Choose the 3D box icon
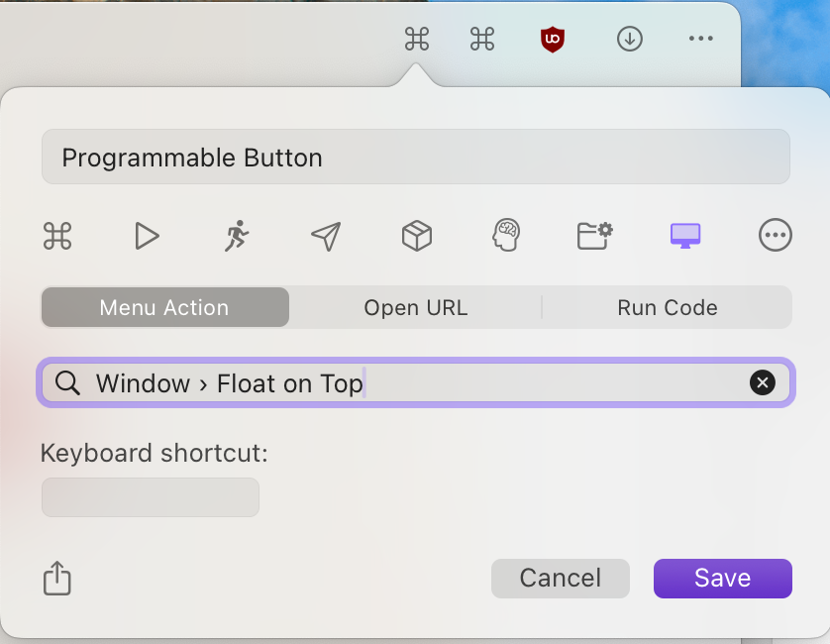The height and width of the screenshot is (644, 830). point(416,236)
